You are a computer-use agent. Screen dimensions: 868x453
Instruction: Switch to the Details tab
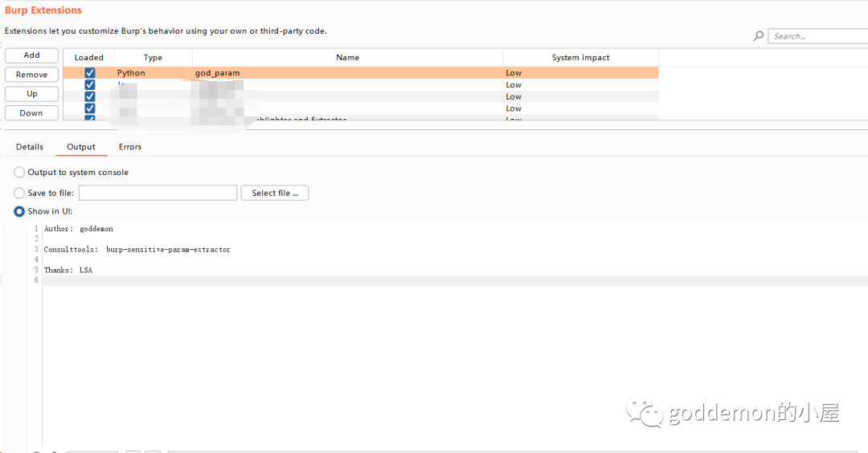point(30,146)
